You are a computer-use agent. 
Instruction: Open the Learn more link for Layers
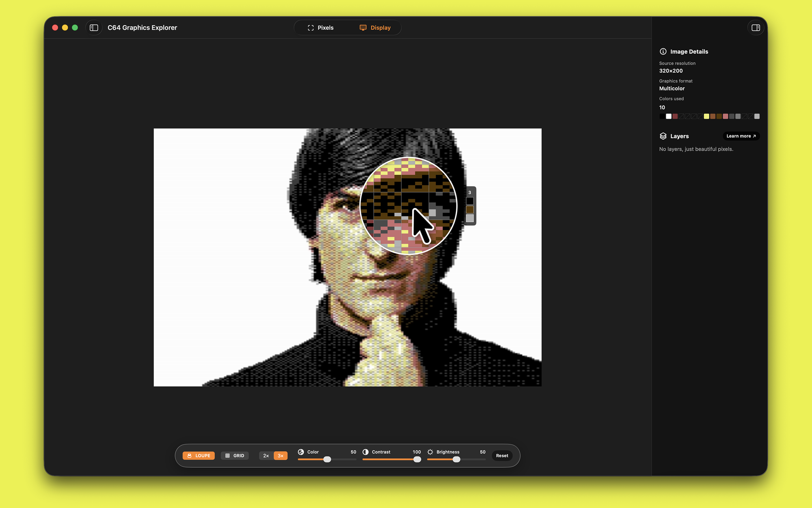(x=741, y=136)
